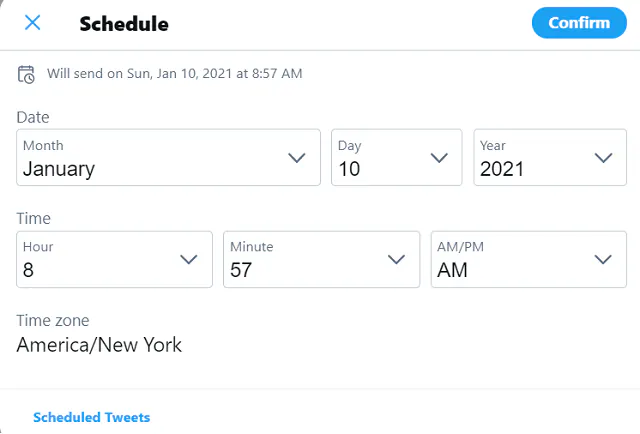Click the Date section label
Screen dimensions: 640x434
[x=33, y=117]
